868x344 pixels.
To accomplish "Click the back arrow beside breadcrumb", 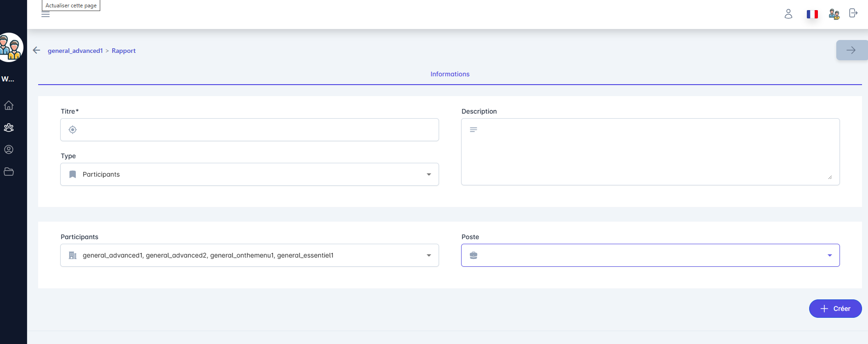I will coord(37,50).
